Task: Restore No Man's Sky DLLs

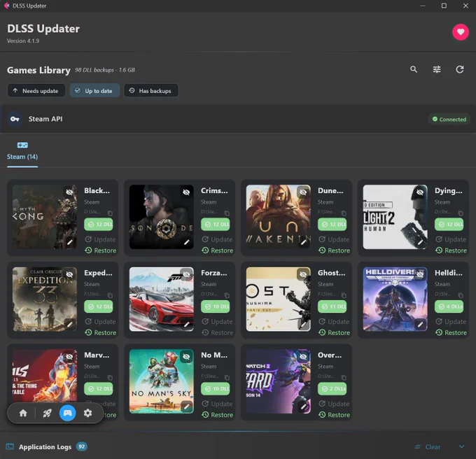Action: click(218, 415)
